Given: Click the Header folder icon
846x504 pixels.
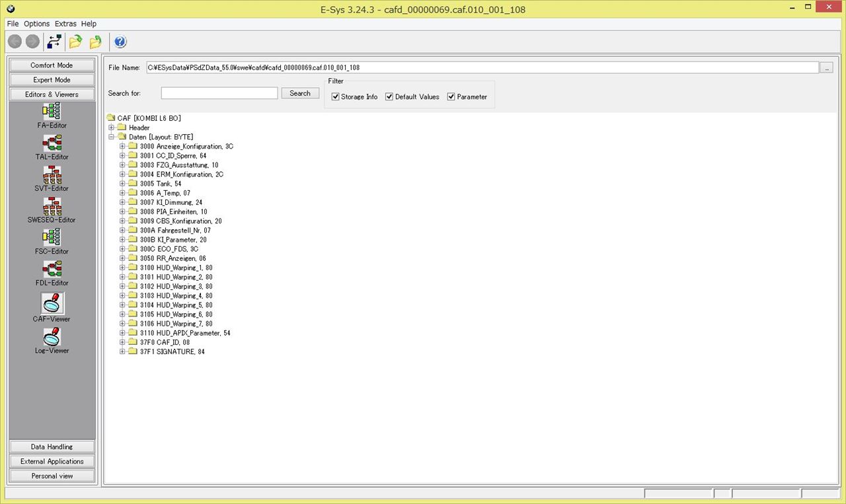Looking at the screenshot, I should (122, 127).
